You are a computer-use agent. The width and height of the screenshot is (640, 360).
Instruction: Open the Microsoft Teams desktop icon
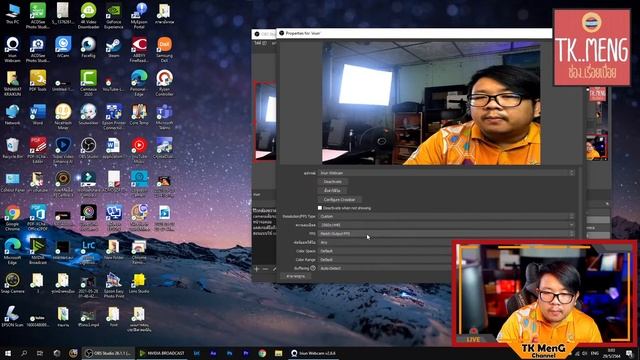(164, 117)
